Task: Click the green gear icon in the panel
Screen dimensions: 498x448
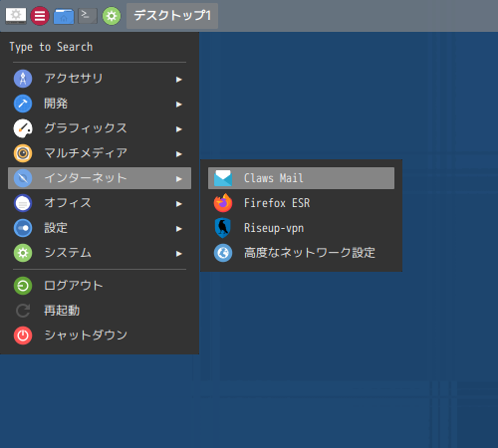Action: (x=112, y=16)
